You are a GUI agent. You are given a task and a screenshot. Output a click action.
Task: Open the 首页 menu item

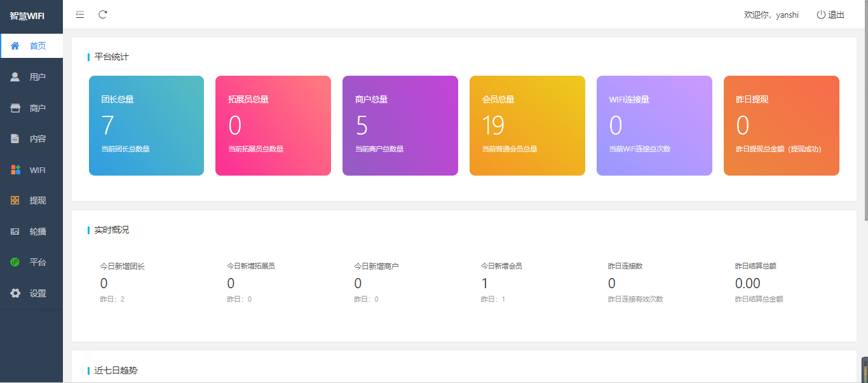[32, 46]
